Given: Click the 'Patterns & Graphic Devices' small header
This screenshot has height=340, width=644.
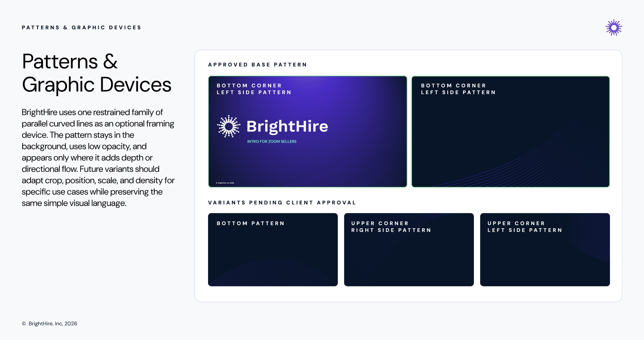Looking at the screenshot, I should 82,28.
